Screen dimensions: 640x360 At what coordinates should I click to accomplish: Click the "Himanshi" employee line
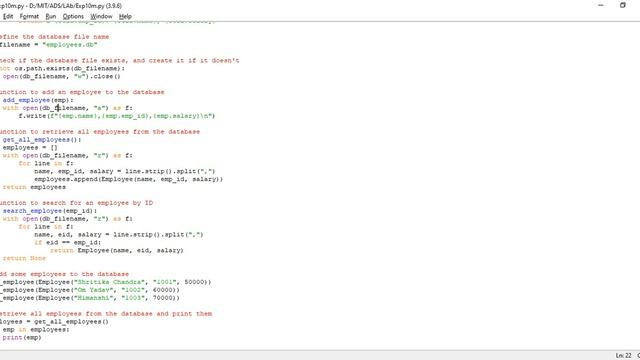pyautogui.click(x=90, y=298)
